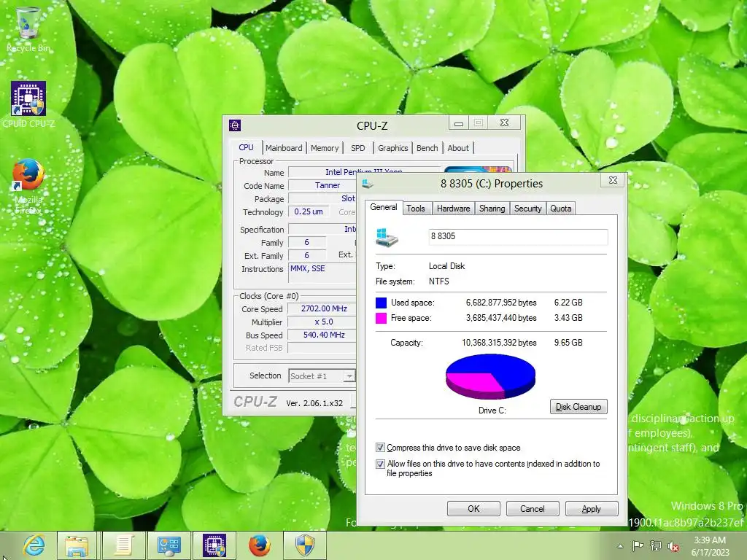Click the drive icon in Properties title bar
The width and height of the screenshot is (747, 560).
pos(368,184)
